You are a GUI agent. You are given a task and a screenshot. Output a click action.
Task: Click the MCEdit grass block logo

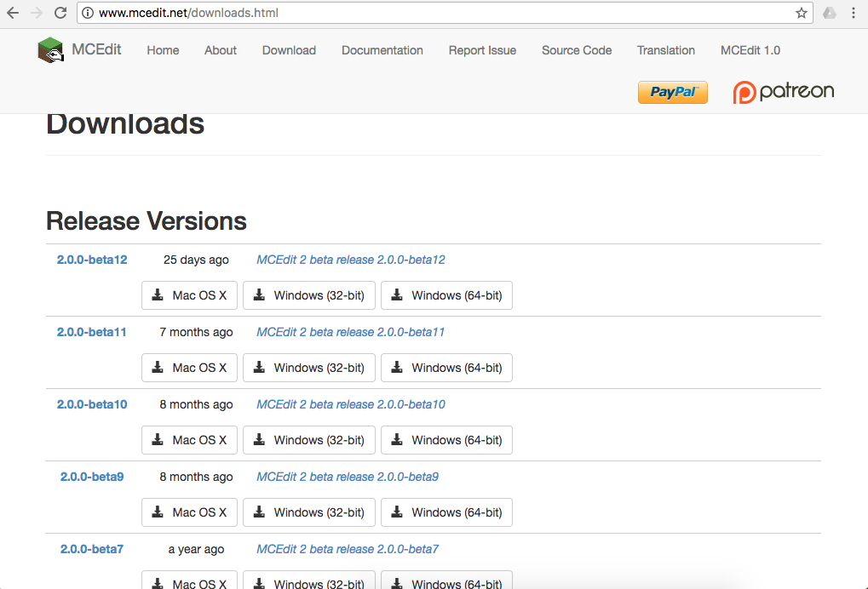(x=50, y=49)
